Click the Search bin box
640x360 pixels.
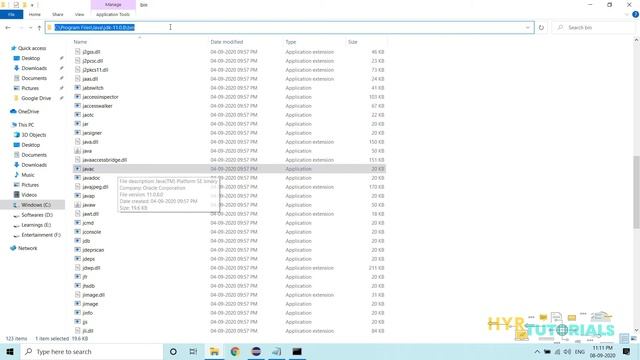click(x=593, y=27)
